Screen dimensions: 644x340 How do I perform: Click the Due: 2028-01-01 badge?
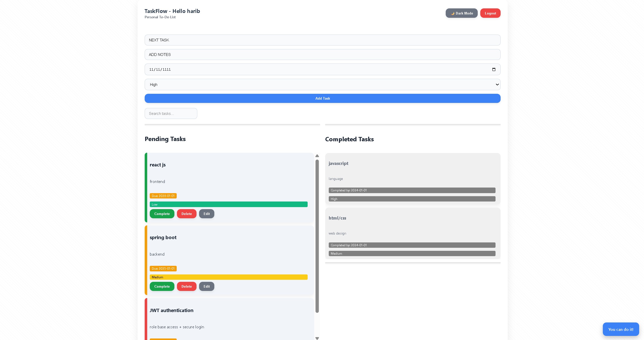pos(163,196)
